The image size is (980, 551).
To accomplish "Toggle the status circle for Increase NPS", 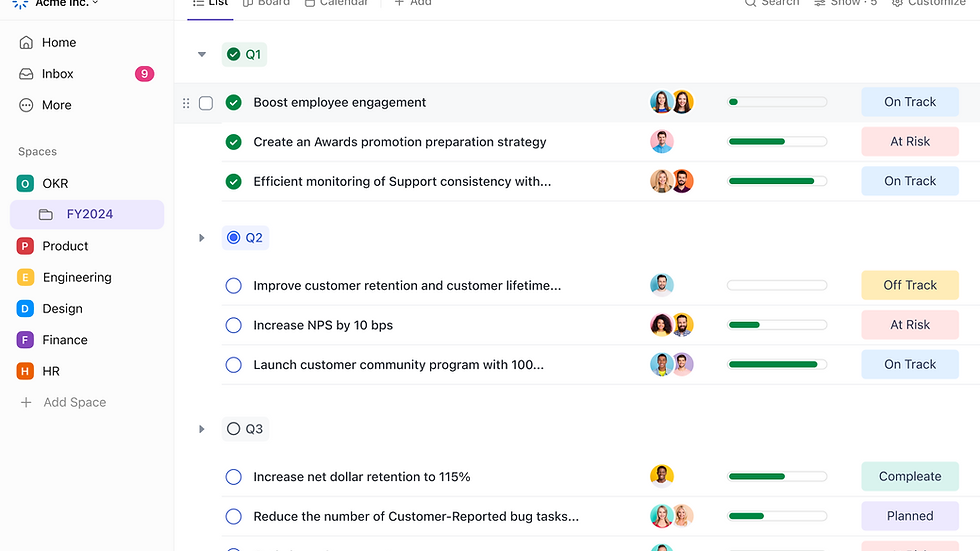I will click(234, 325).
